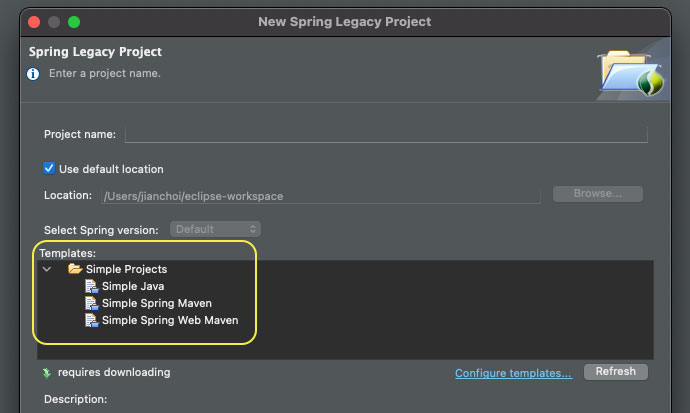Open the Select Spring version dropdown
The image size is (690, 413).
coord(215,229)
